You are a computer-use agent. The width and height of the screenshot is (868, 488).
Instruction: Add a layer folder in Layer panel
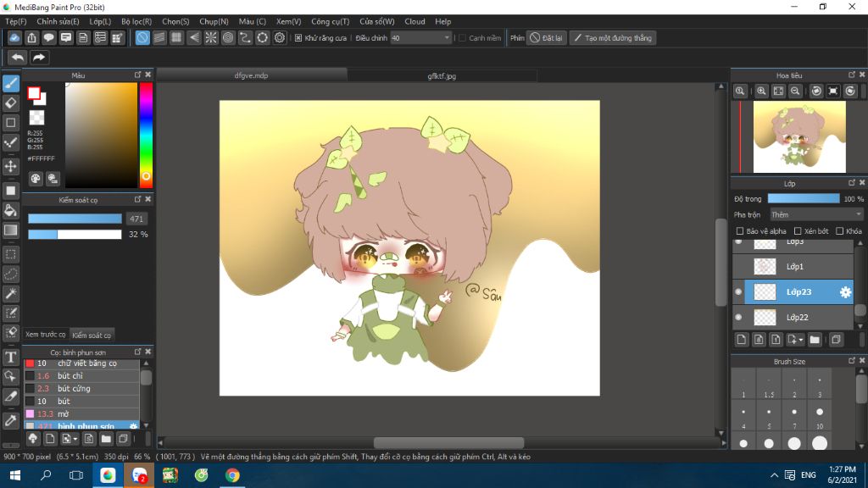815,339
